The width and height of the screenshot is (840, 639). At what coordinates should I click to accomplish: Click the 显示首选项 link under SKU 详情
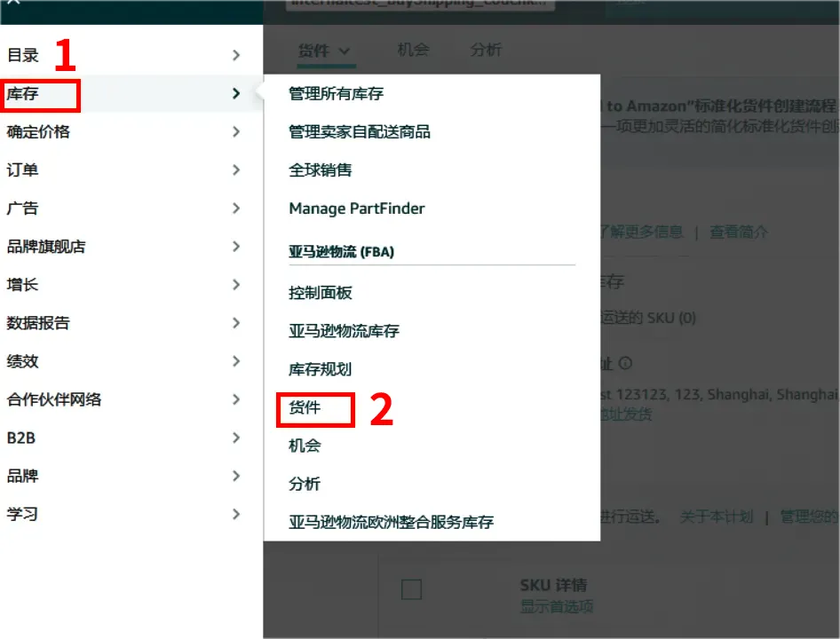[x=556, y=607]
